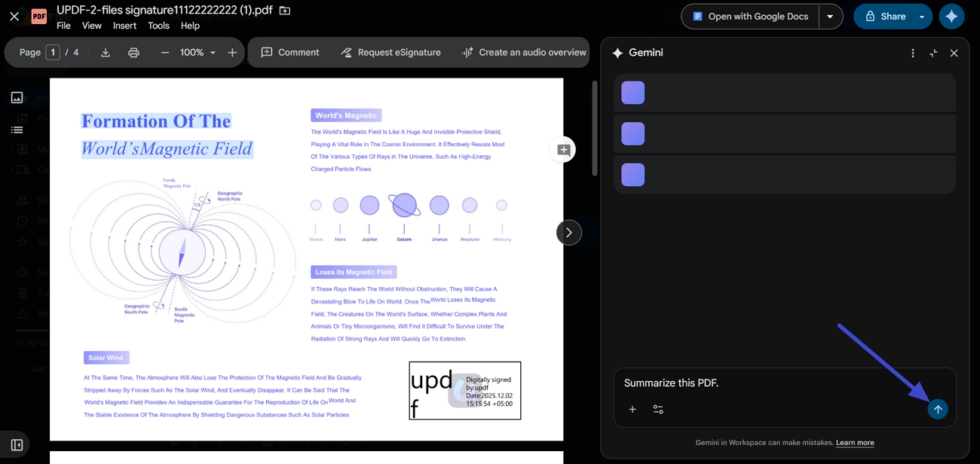The height and width of the screenshot is (464, 980).
Task: Move file using the folder icon beside title
Action: 284,11
